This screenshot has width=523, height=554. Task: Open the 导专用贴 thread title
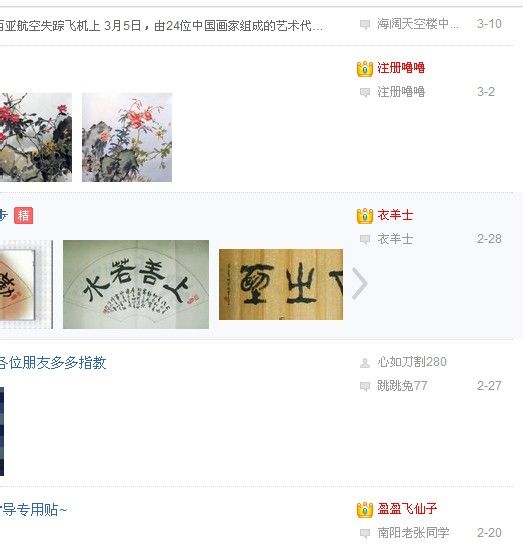[33, 509]
